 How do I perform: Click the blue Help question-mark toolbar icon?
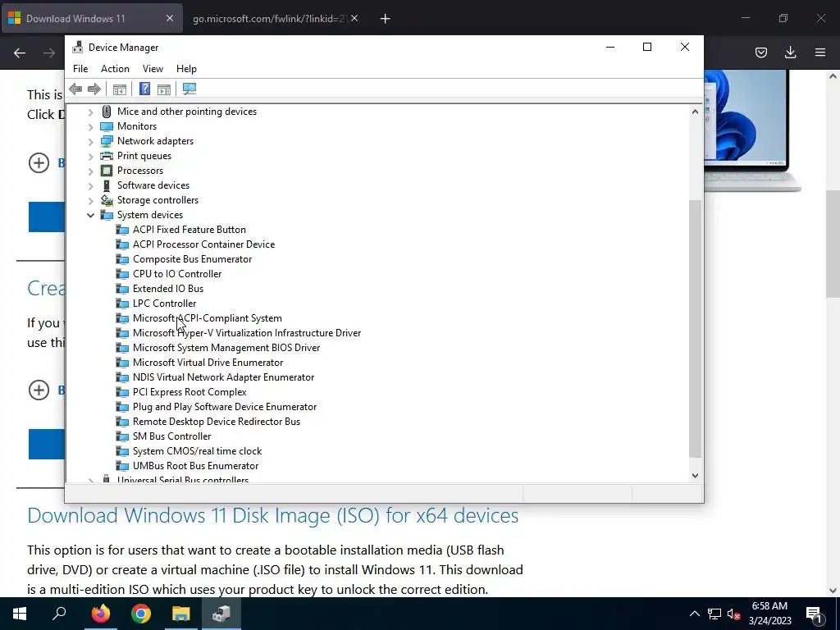[x=144, y=89]
